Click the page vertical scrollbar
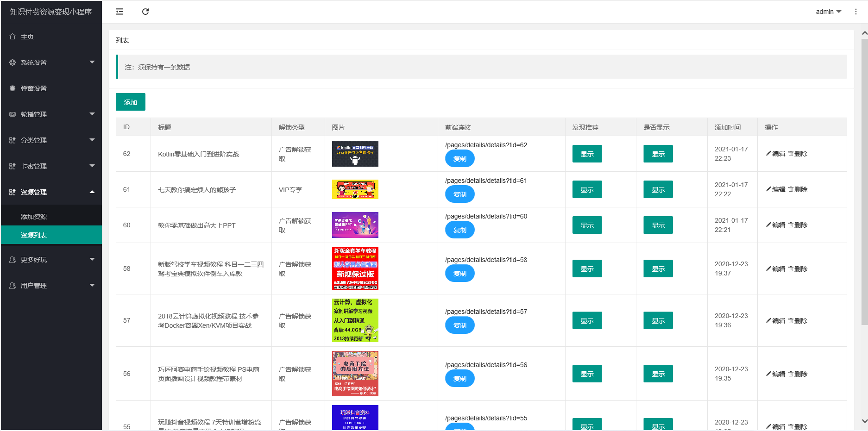 pyautogui.click(x=864, y=185)
